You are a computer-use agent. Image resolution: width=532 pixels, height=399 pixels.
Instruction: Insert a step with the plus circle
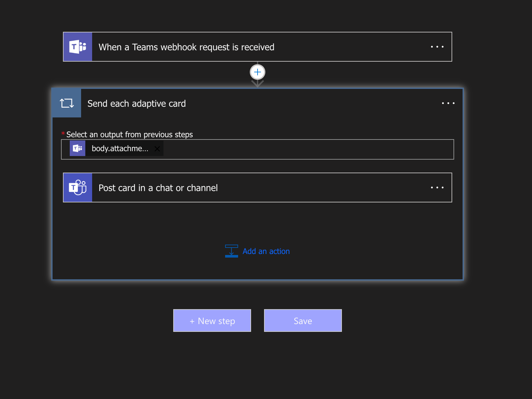[258, 72]
